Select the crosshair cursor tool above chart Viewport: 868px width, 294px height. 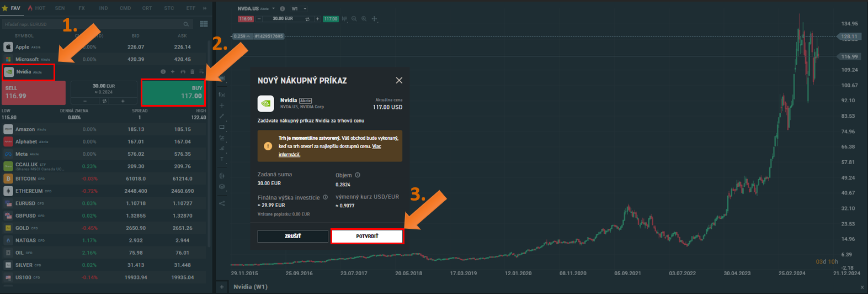tap(374, 19)
